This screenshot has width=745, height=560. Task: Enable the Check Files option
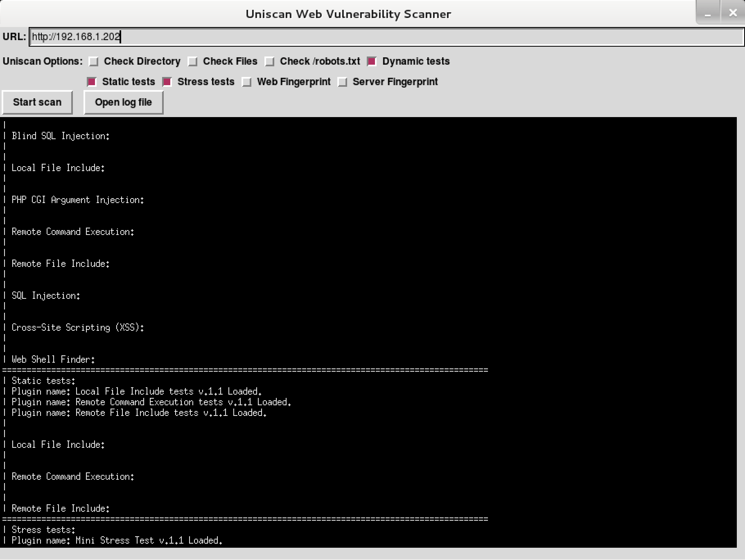193,61
